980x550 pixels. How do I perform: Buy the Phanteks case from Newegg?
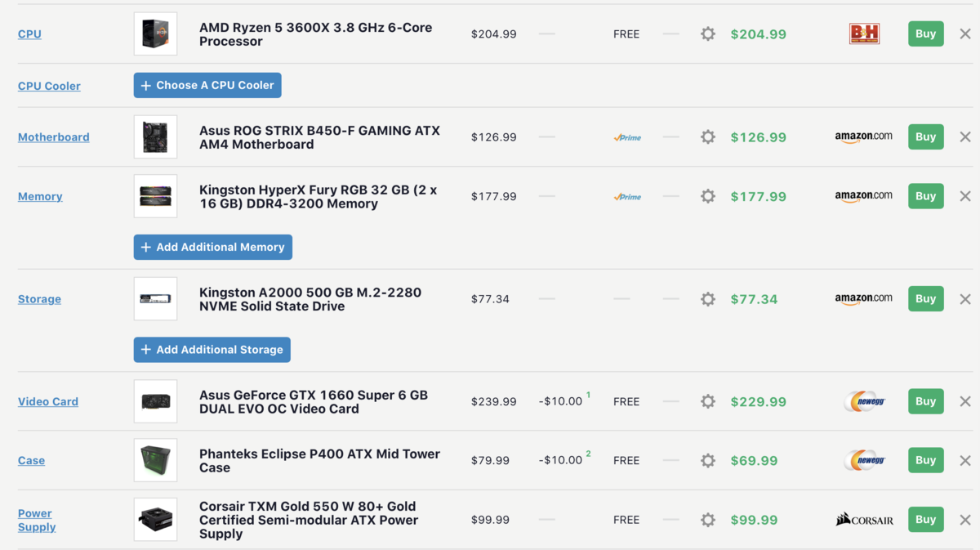tap(926, 460)
